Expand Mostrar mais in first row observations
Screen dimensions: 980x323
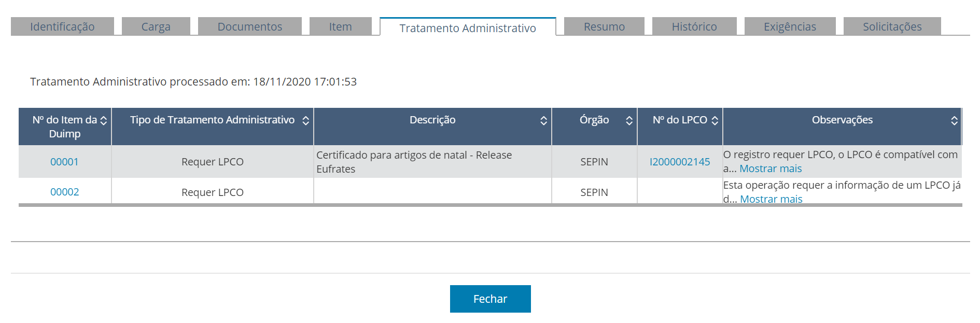770,168
